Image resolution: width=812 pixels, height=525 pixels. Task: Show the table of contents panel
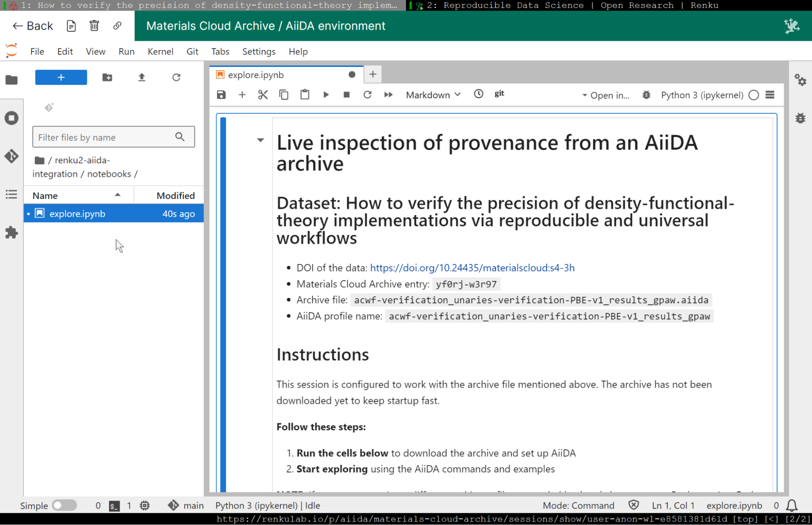11,194
